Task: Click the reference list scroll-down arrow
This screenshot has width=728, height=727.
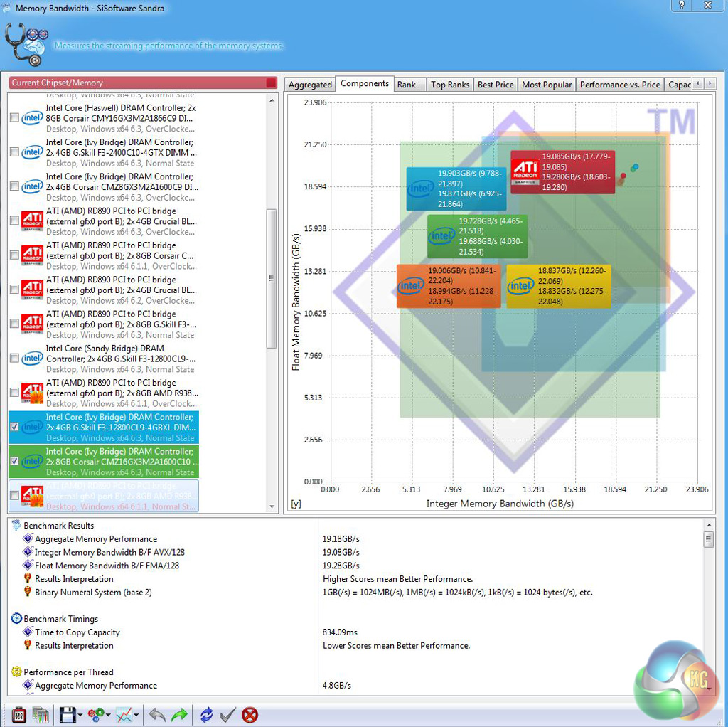Action: tap(272, 506)
